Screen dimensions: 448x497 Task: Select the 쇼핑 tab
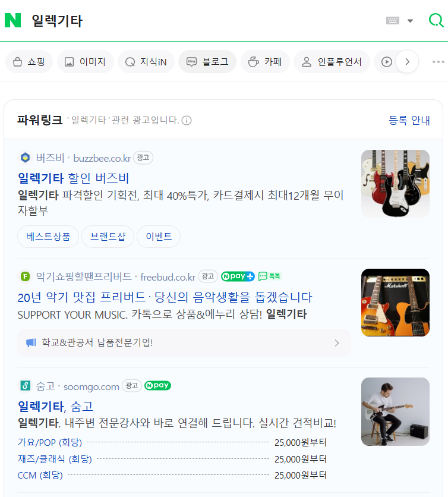pos(29,61)
